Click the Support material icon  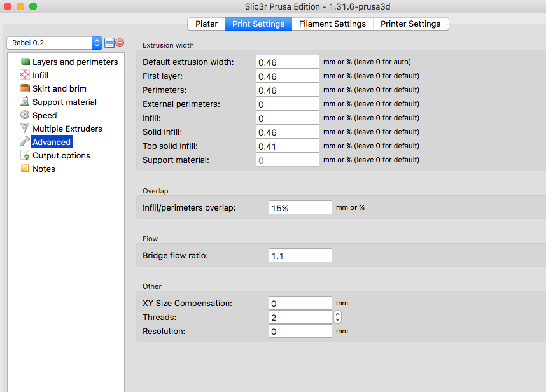pos(25,102)
